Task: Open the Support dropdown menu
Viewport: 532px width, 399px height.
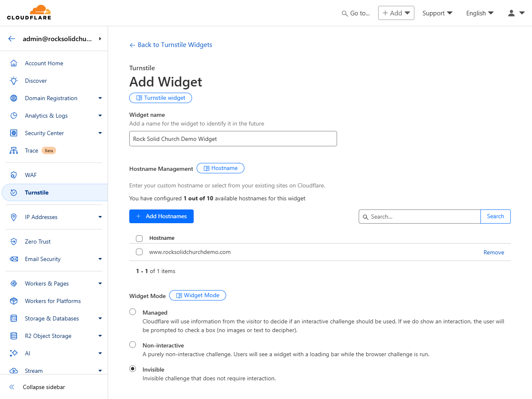Action: (x=437, y=13)
